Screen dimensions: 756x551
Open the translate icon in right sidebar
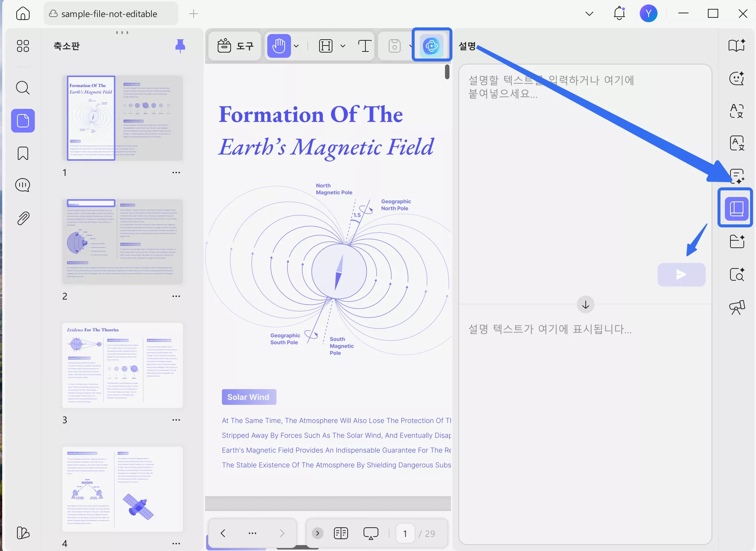pos(737,111)
